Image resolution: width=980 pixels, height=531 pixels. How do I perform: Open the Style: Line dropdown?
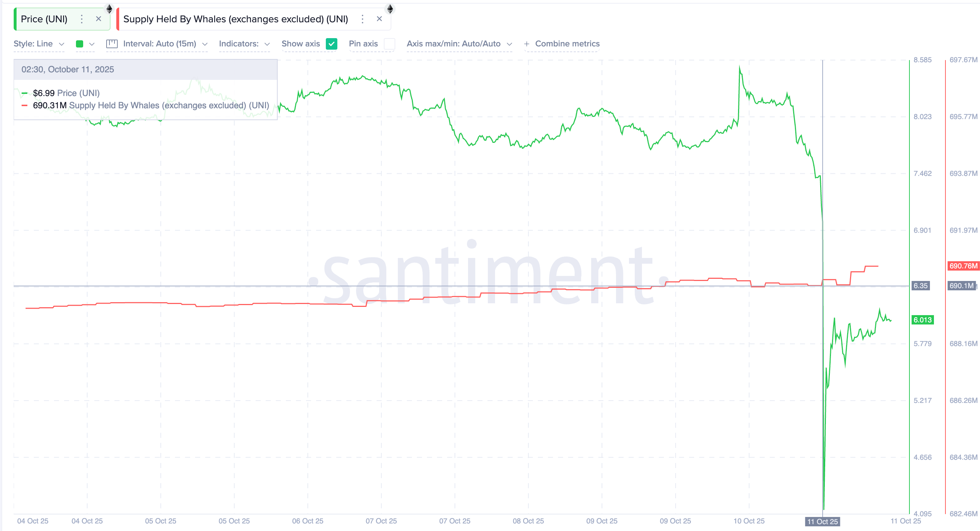[39, 44]
